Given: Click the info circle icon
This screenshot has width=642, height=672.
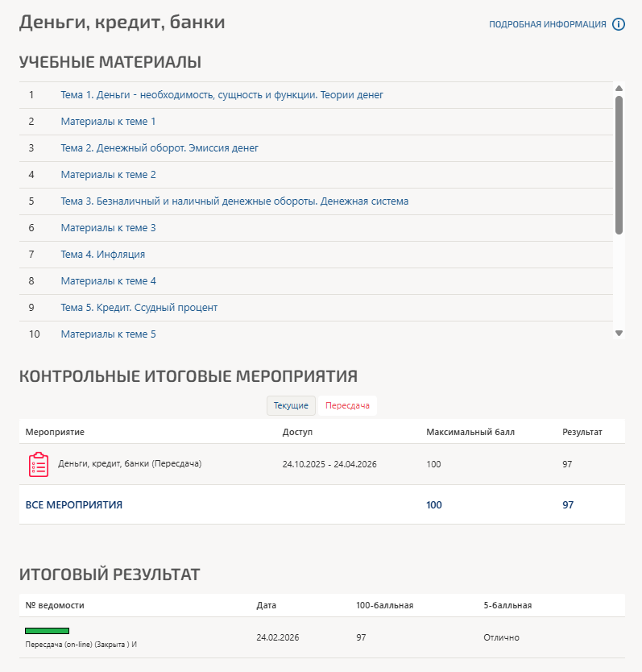Looking at the screenshot, I should pos(619,24).
